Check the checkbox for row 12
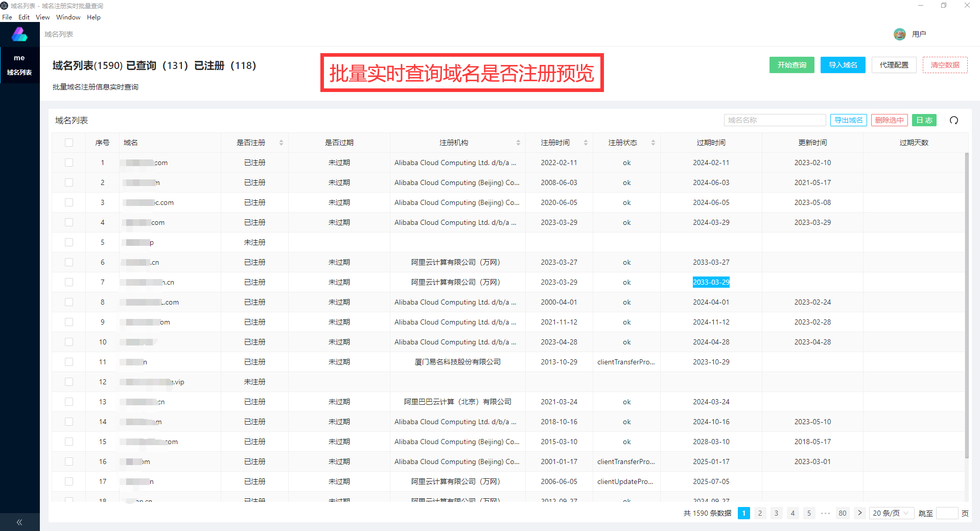This screenshot has width=980, height=531. (69, 382)
